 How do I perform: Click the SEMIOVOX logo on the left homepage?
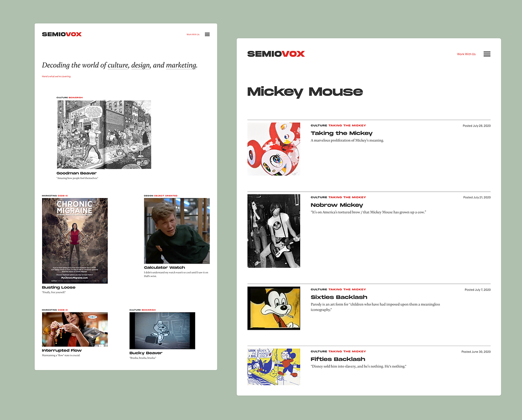tap(61, 34)
